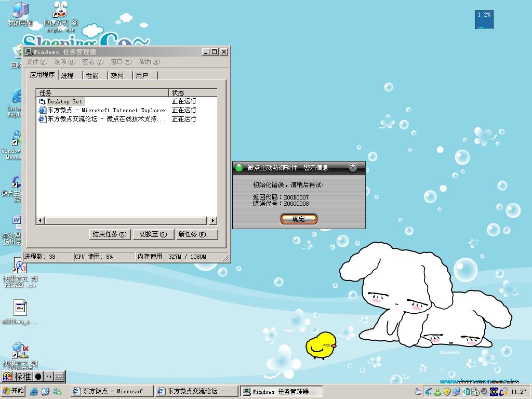The height and width of the screenshot is (399, 532).
Task: Open 帮助(H) menu in Task Manager
Action: 149,62
